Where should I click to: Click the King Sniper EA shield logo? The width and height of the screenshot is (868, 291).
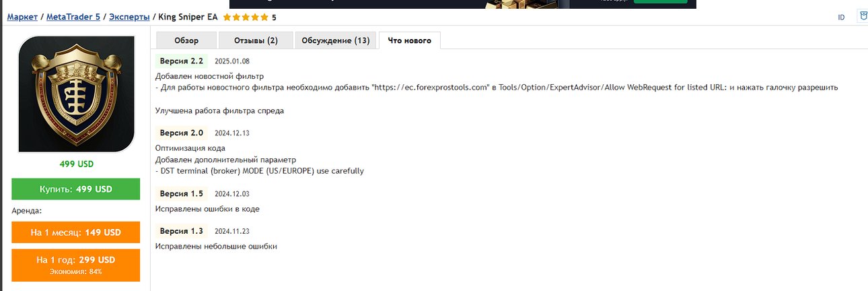coord(75,94)
